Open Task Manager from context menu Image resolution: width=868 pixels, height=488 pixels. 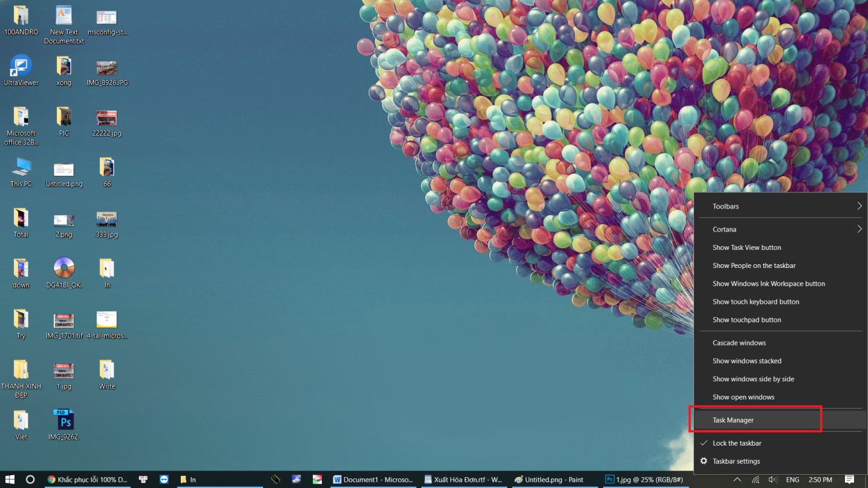pyautogui.click(x=781, y=420)
